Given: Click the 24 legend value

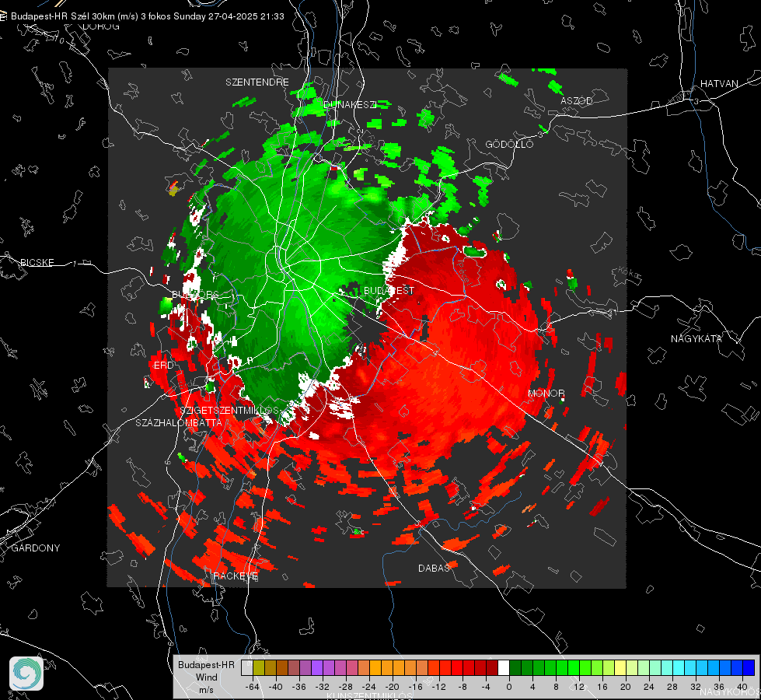Looking at the screenshot, I should (x=649, y=687).
